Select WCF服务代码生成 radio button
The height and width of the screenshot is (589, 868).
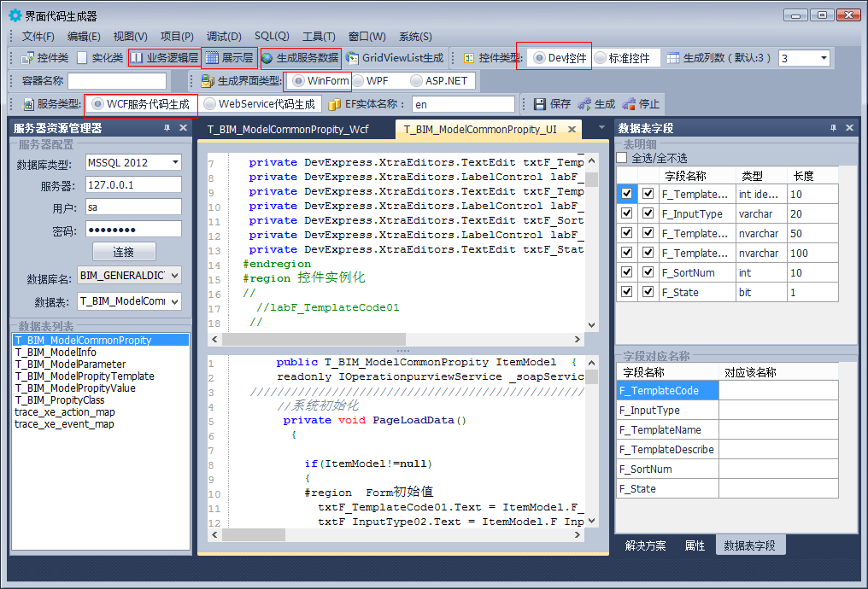point(97,104)
